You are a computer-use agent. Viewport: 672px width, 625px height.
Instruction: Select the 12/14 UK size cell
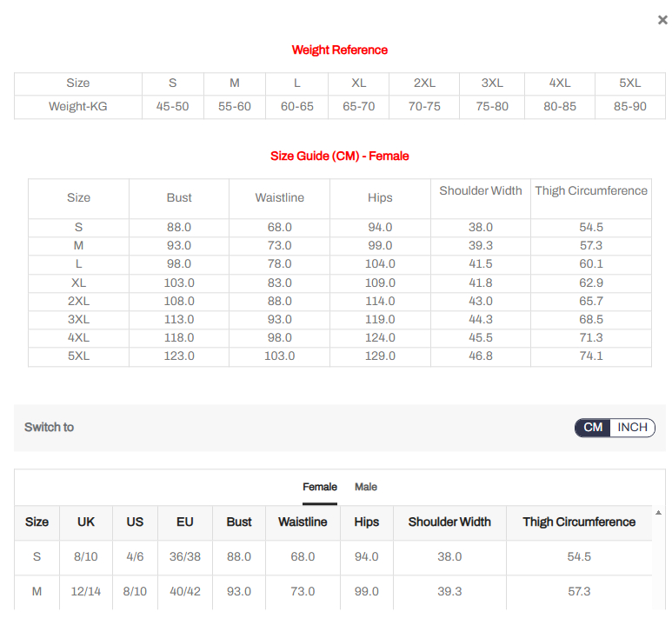(x=86, y=591)
